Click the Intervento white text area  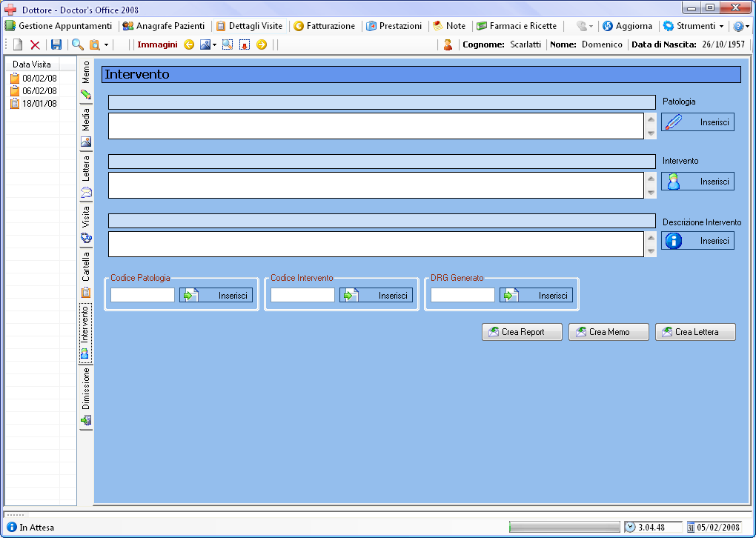click(x=376, y=185)
